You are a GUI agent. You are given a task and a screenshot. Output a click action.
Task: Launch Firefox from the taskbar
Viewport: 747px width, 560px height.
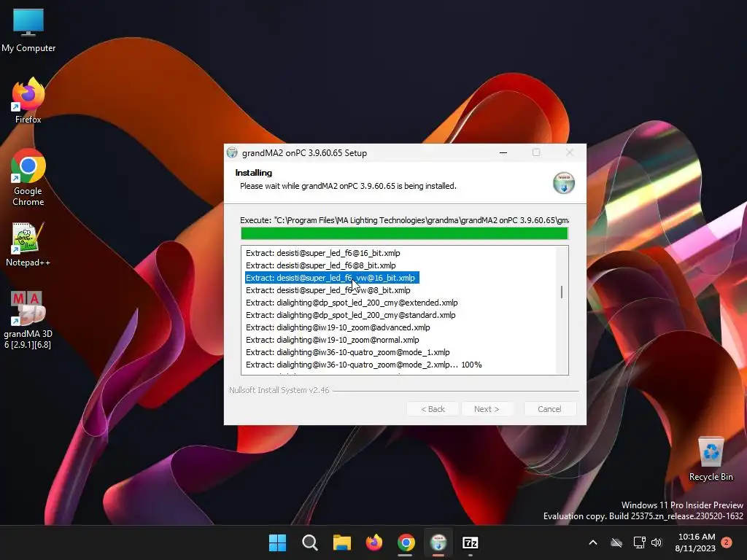[x=374, y=542]
